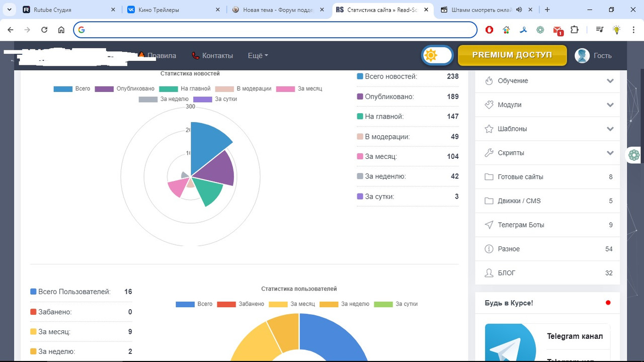Click red swatch next to Забанено stat
Image resolution: width=644 pixels, height=362 pixels.
[x=33, y=312]
